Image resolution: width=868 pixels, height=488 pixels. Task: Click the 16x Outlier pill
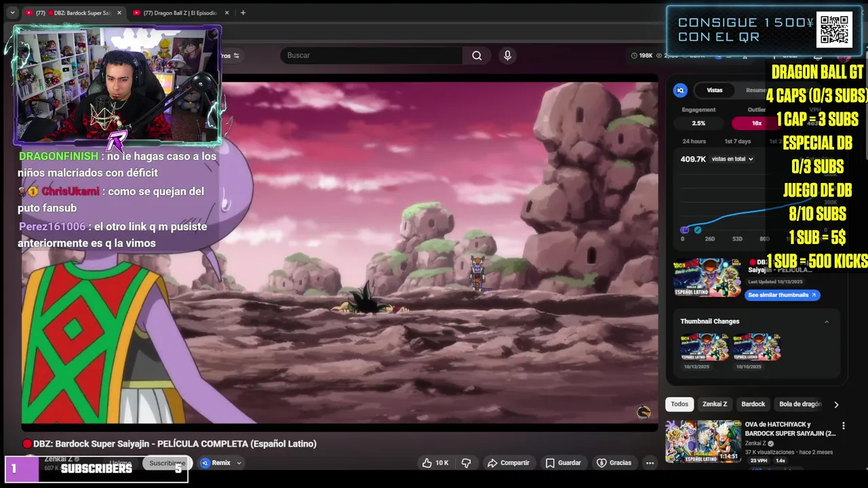point(756,123)
